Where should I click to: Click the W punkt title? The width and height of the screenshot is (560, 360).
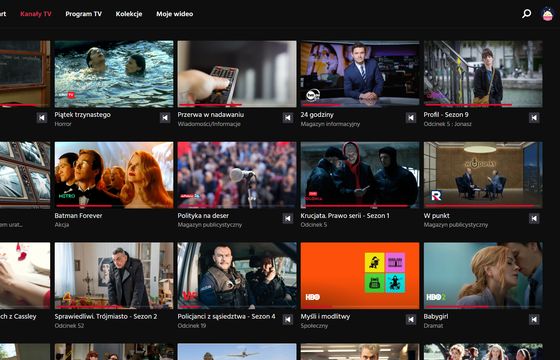(x=436, y=216)
